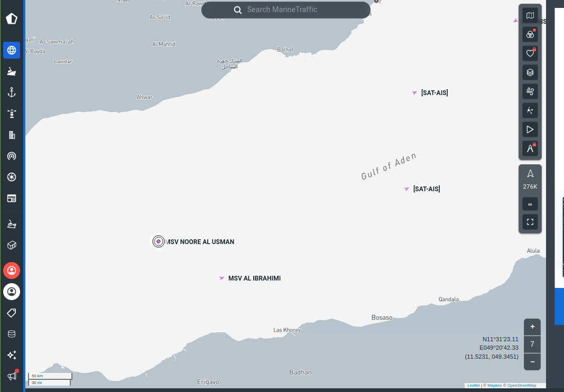Screen dimensions: 564x392
Task: Open the map layers icon
Action: (x=530, y=73)
